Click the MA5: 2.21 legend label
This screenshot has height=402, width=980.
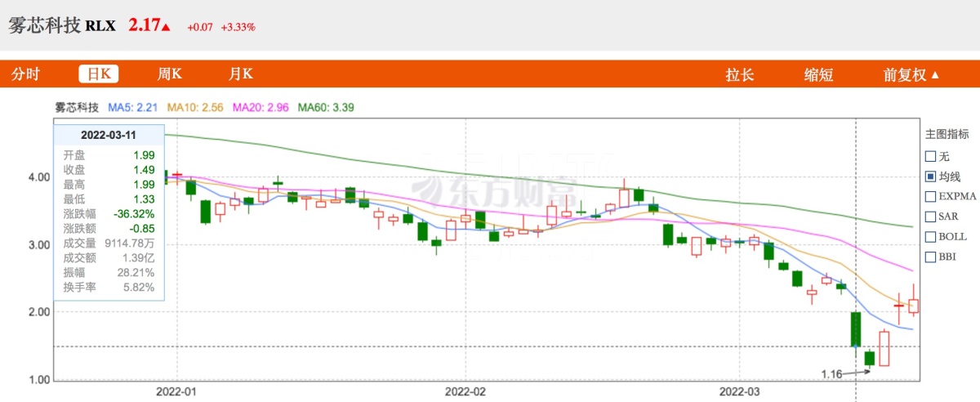pos(135,107)
